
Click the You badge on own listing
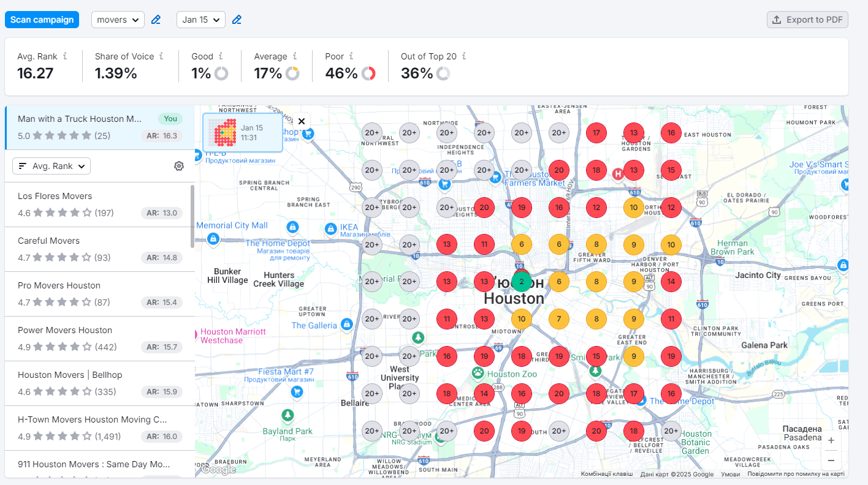click(x=170, y=119)
